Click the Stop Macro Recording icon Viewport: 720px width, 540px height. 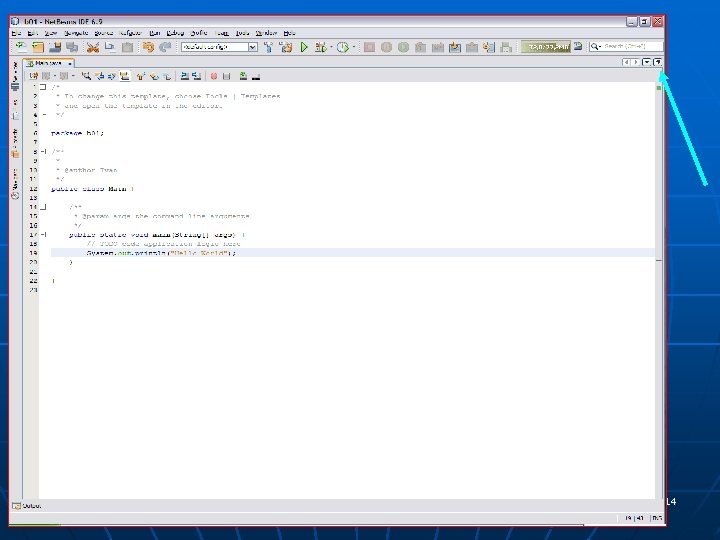tap(226, 76)
